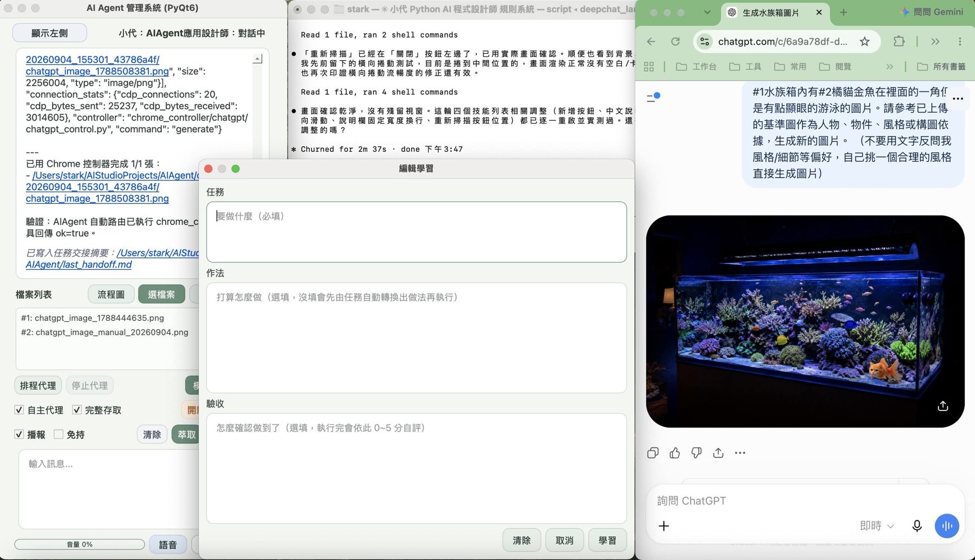Click 取消 in the 編輯學習 dialog
Image resolution: width=975 pixels, height=560 pixels.
(564, 540)
